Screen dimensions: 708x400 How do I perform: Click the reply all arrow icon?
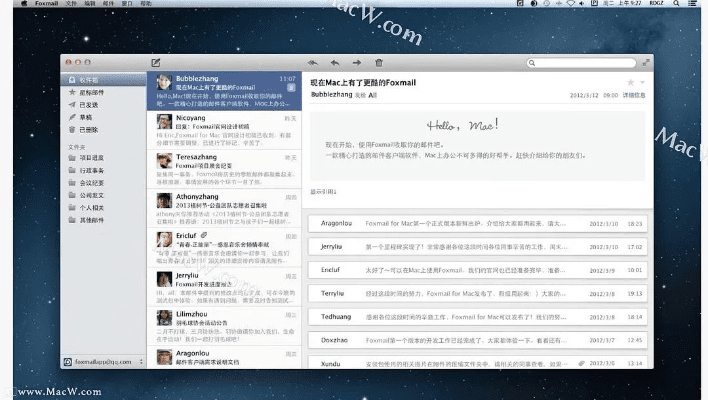312,63
